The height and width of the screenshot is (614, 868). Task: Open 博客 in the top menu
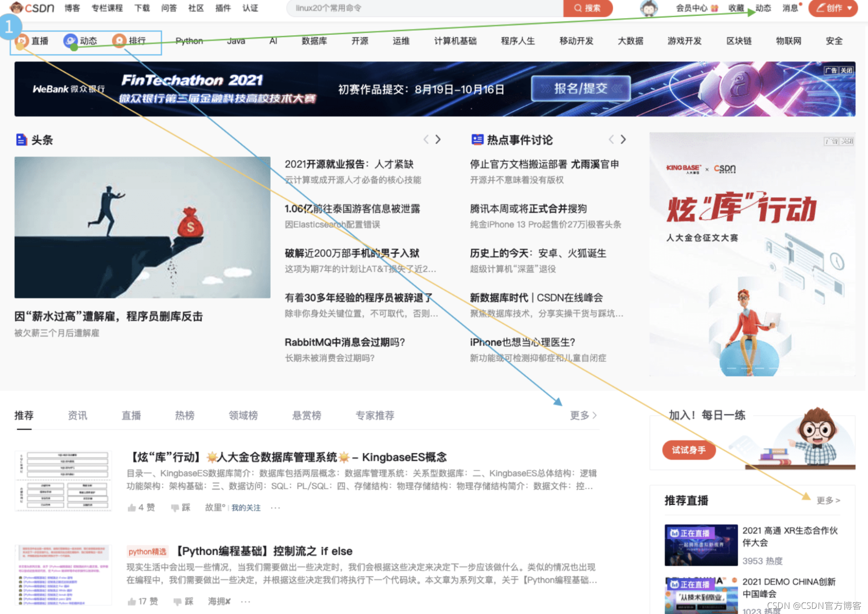(x=72, y=8)
